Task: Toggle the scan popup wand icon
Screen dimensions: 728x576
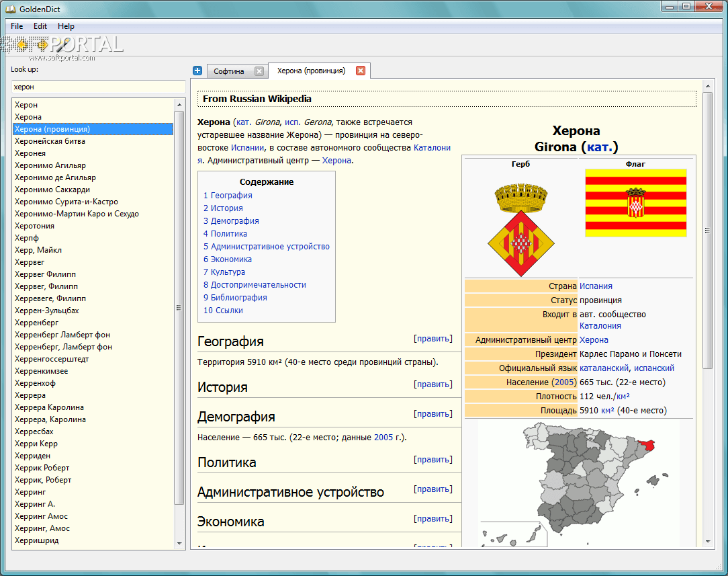Action: [62, 44]
